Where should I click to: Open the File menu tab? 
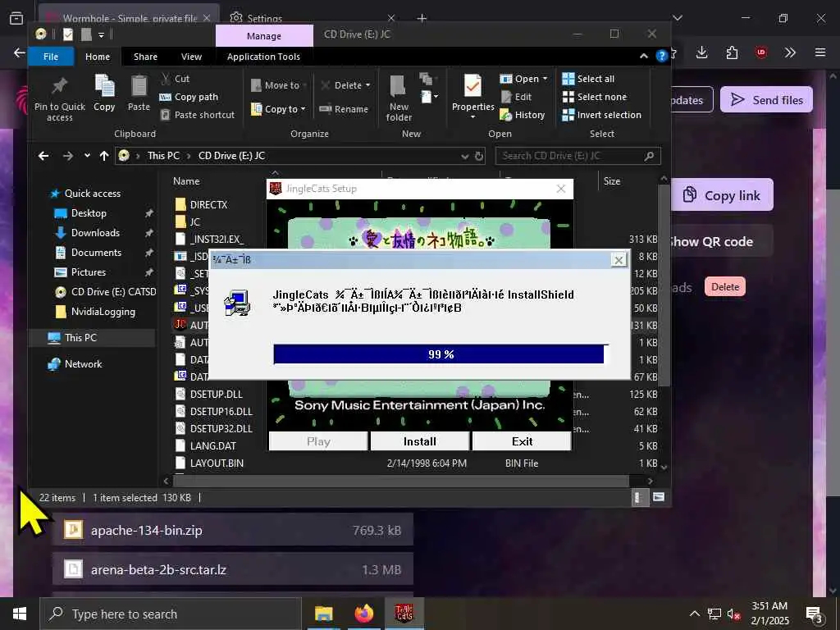pyautogui.click(x=51, y=57)
